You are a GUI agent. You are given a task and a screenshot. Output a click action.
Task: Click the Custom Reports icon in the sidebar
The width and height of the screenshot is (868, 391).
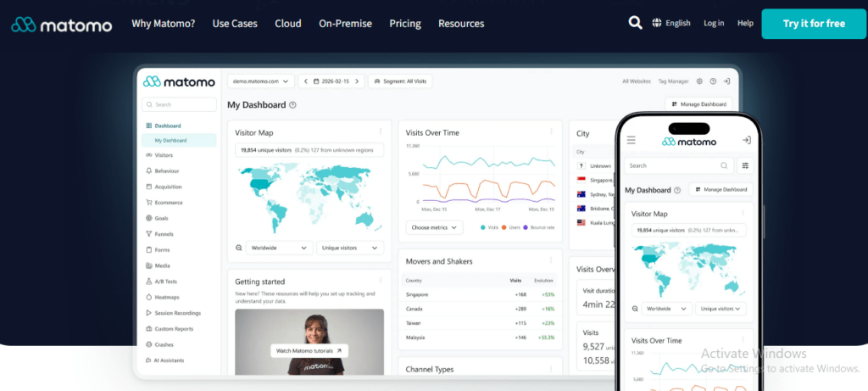(x=149, y=328)
